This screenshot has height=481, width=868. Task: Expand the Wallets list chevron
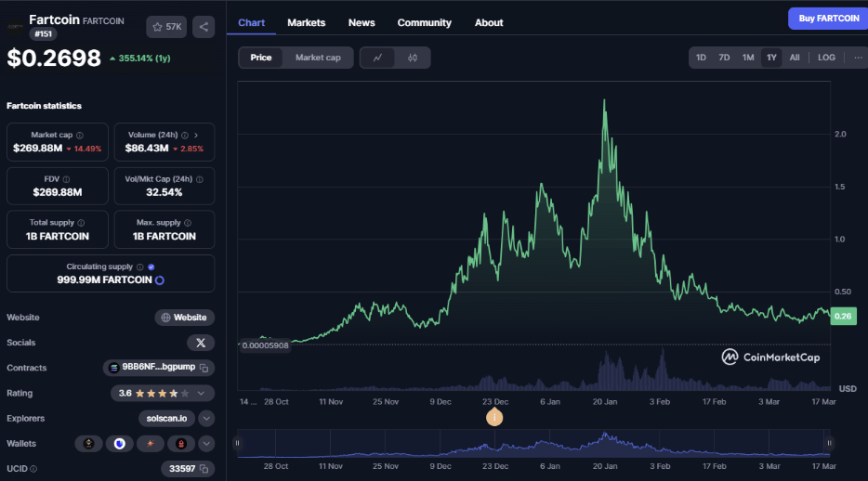pyautogui.click(x=206, y=444)
